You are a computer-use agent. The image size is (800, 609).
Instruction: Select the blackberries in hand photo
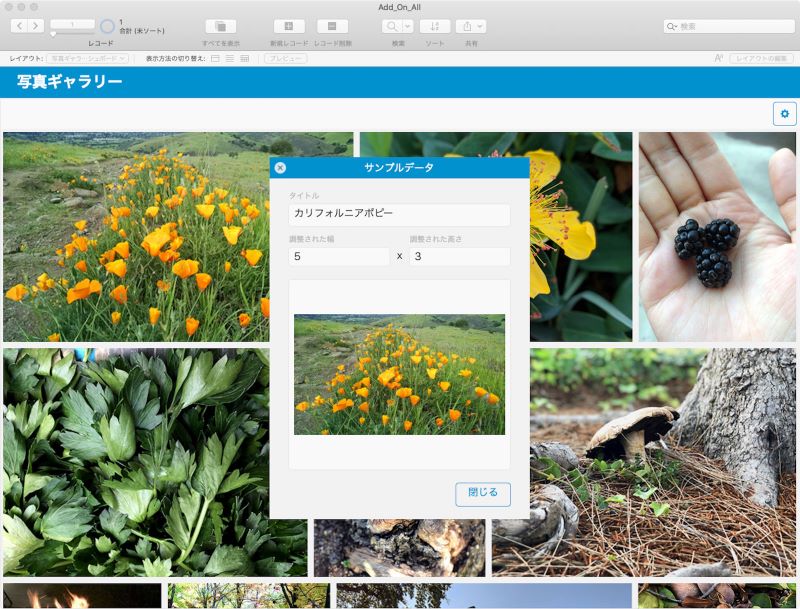(x=717, y=237)
